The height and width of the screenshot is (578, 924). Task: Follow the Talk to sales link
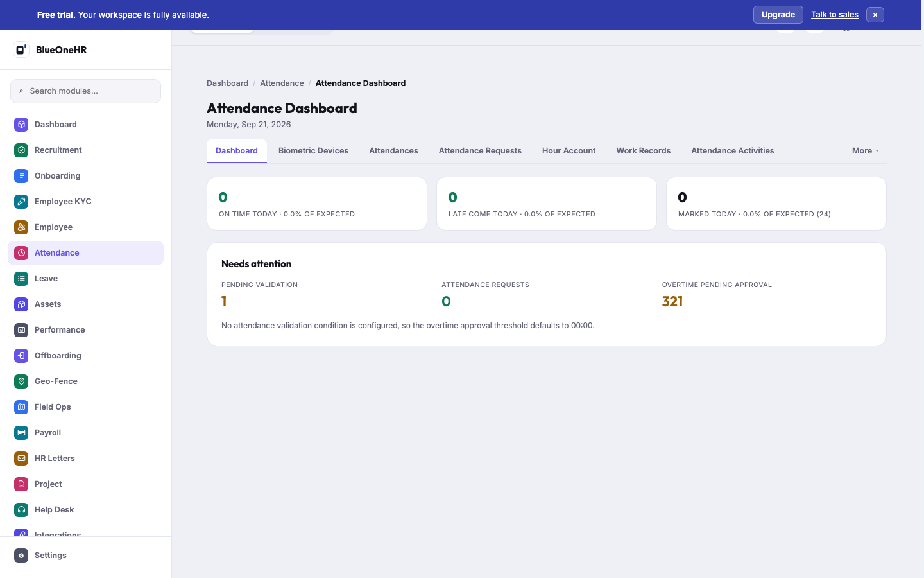pos(835,15)
